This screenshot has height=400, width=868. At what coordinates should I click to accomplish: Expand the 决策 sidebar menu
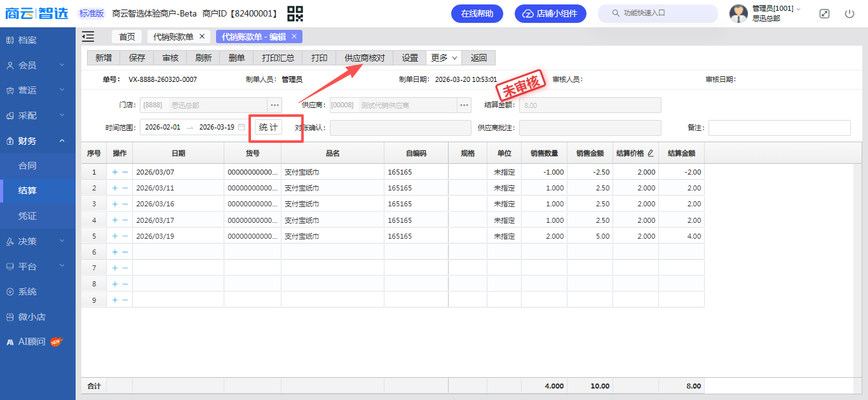tap(37, 241)
